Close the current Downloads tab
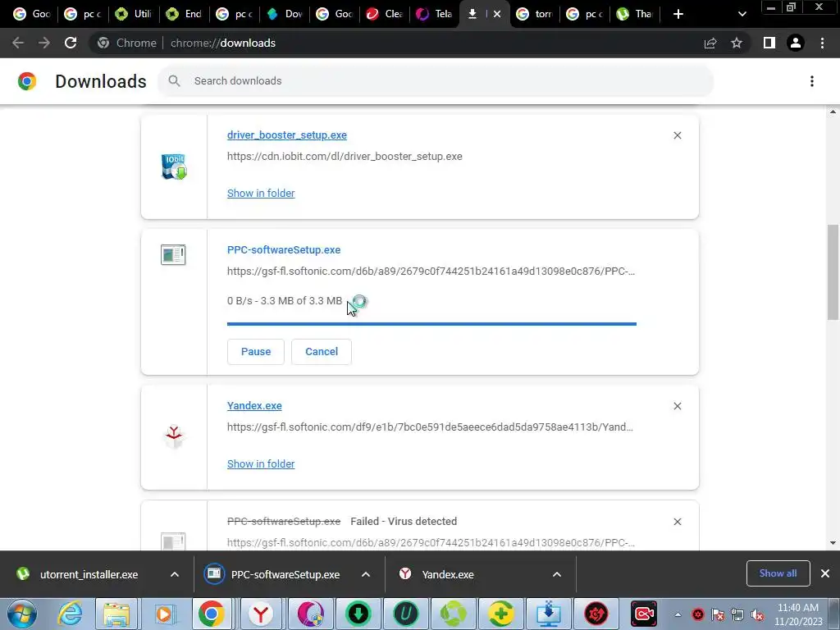 [497, 14]
